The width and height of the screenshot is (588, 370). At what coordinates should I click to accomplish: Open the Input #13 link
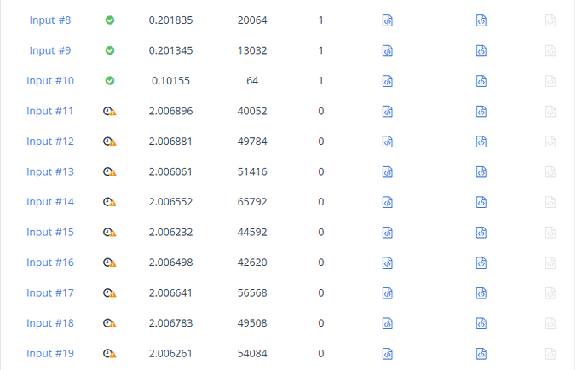[50, 172]
